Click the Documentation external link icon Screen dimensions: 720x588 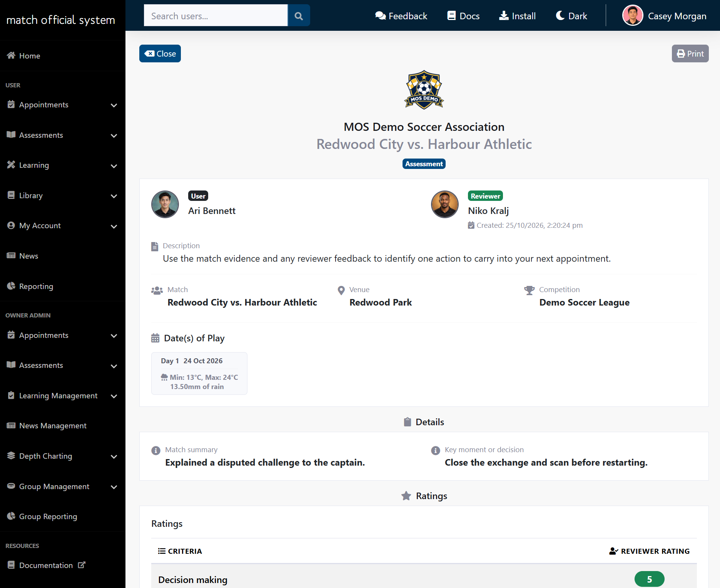click(82, 565)
